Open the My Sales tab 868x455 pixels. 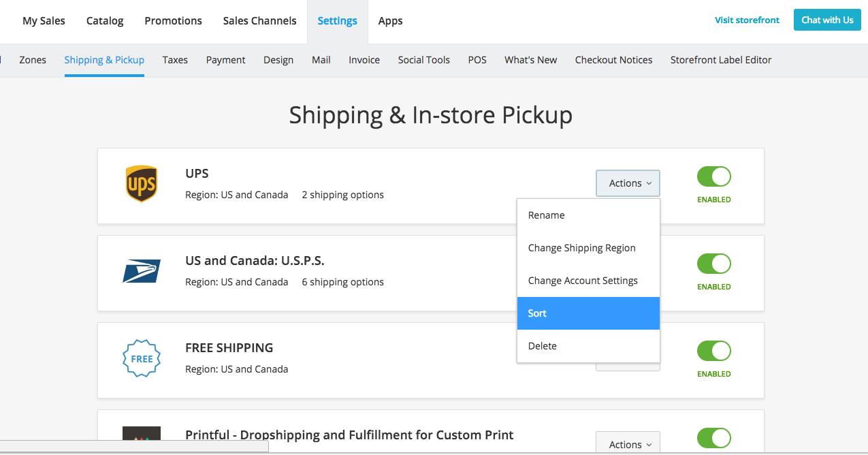(x=44, y=20)
